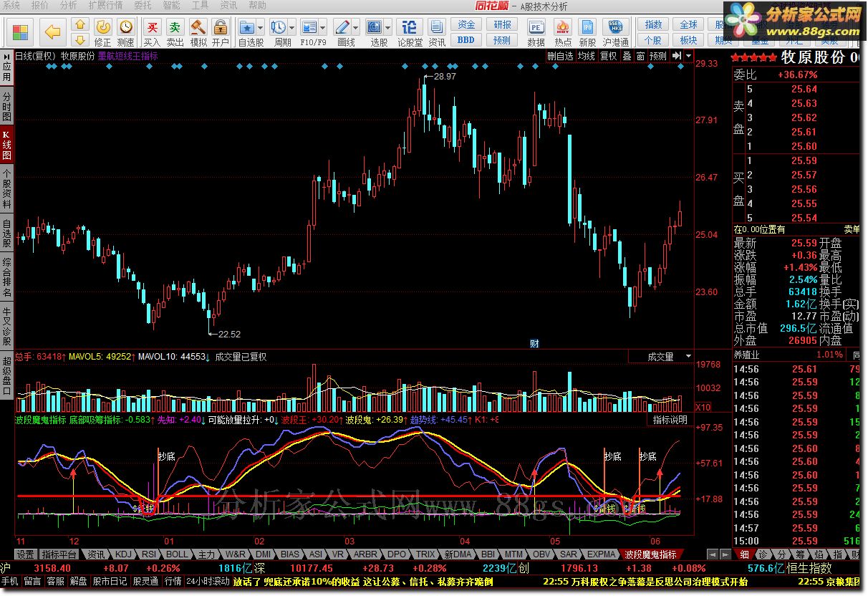The height and width of the screenshot is (596, 868).
Task: Click the 资金 button
Action: click(x=466, y=25)
